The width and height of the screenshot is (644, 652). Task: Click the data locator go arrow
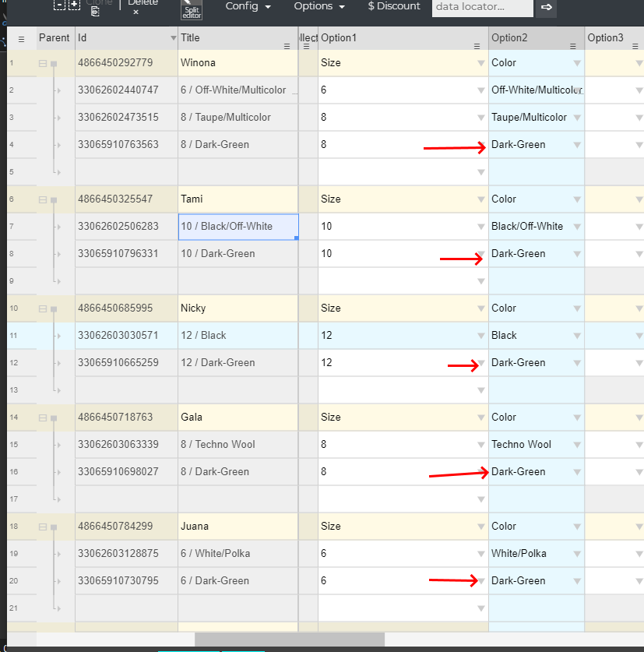point(547,7)
